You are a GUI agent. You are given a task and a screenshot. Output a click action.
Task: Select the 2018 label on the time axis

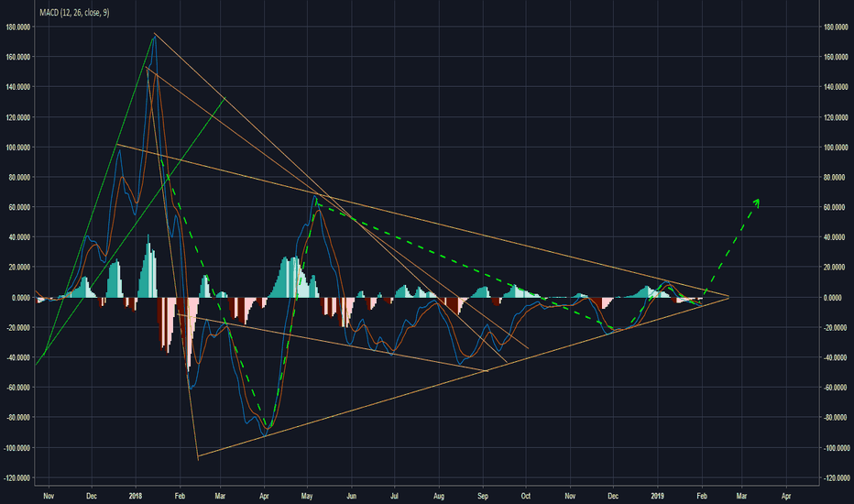(136, 496)
